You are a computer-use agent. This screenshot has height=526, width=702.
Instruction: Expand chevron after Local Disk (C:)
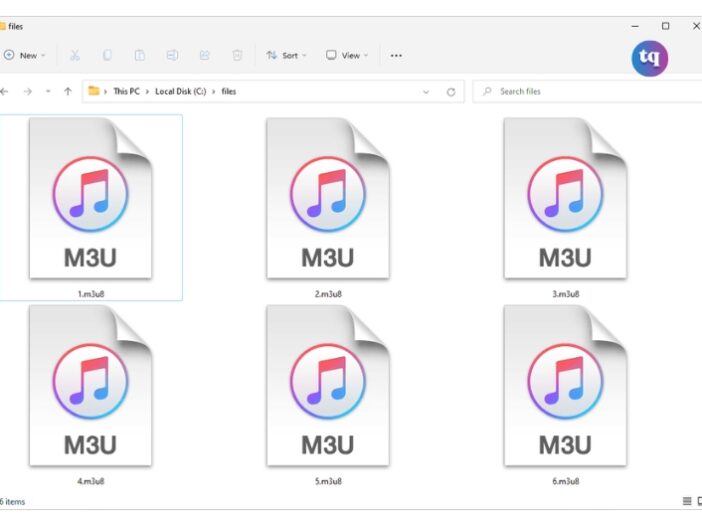pos(214,92)
